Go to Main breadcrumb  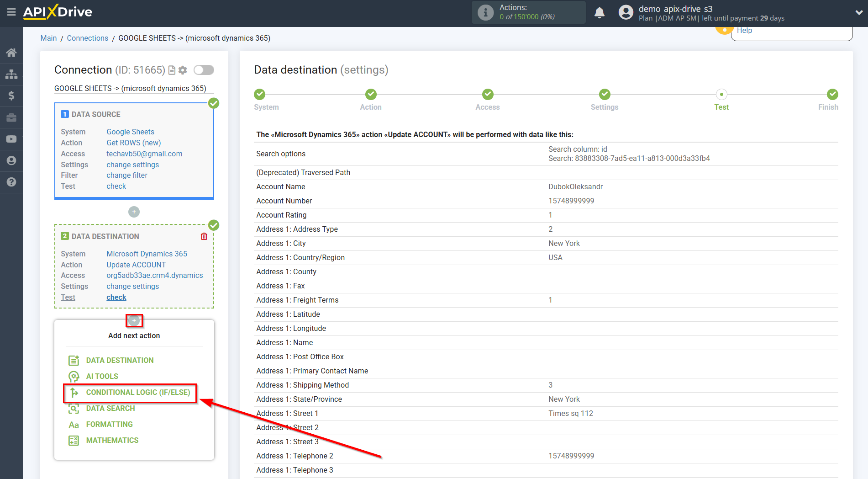(48, 38)
